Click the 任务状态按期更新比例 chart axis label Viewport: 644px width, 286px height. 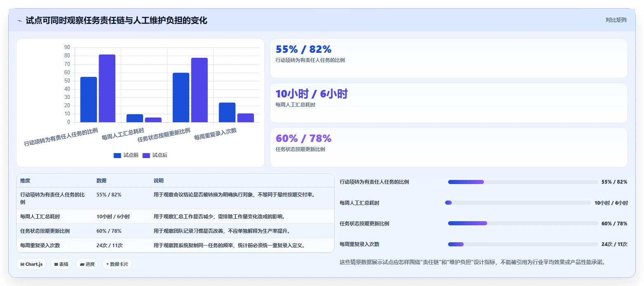pyautogui.click(x=164, y=135)
